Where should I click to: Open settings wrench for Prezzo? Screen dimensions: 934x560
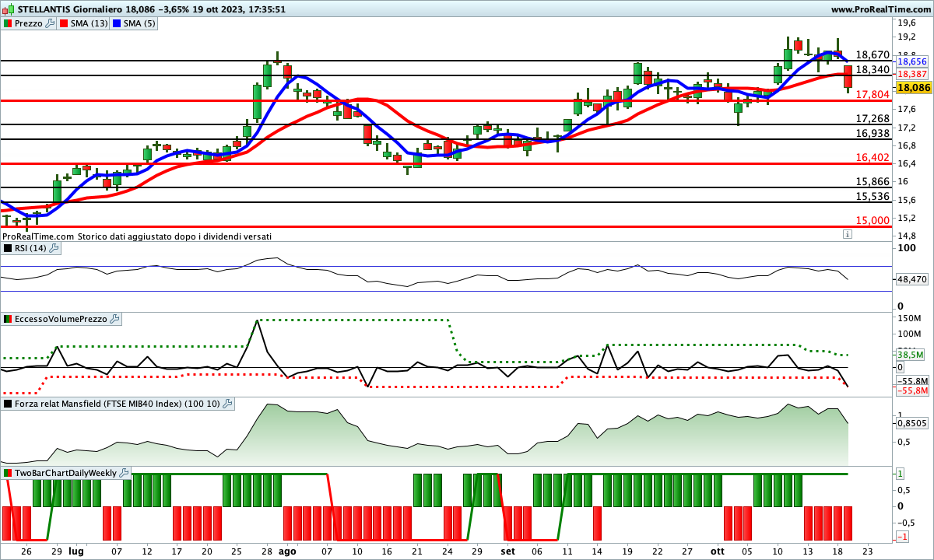coord(51,23)
